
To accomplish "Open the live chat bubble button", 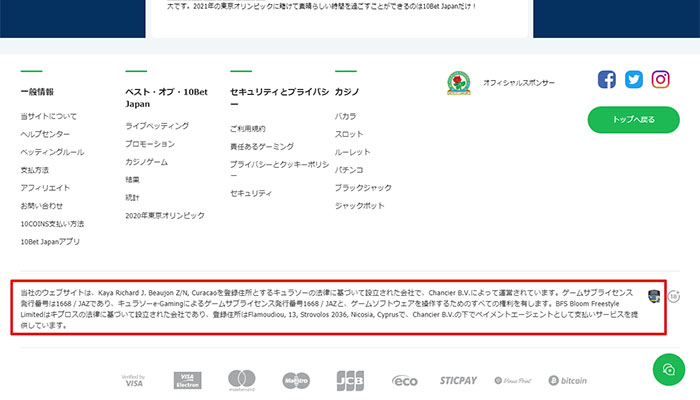I will [x=668, y=370].
